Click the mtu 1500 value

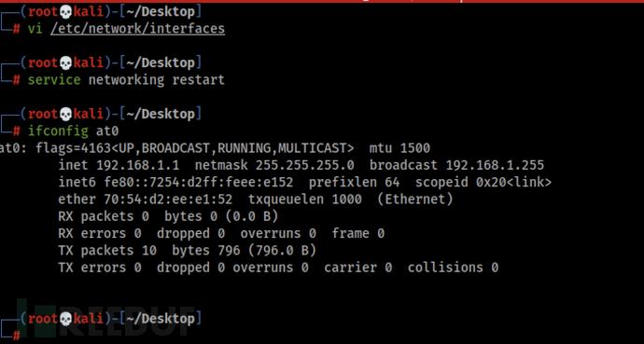click(399, 148)
